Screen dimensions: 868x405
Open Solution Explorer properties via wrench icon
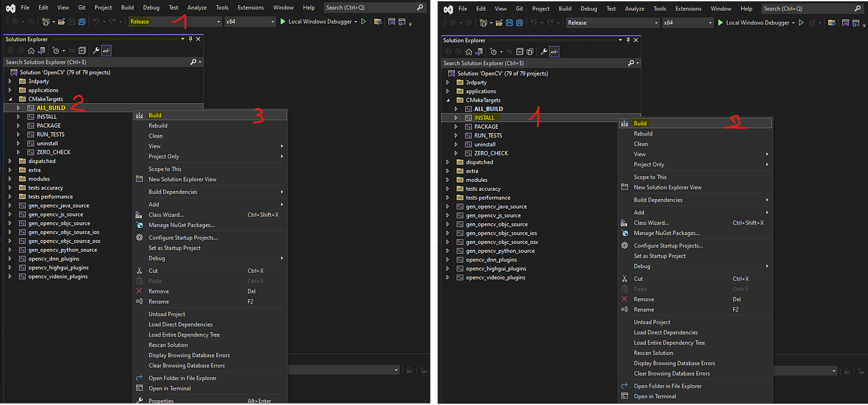(96, 50)
